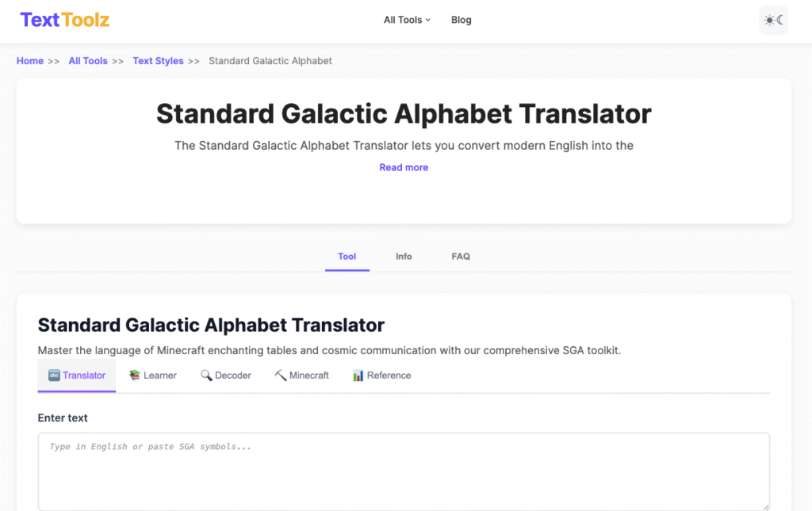This screenshot has width=812, height=511.
Task: Click the TextToolz logo
Action: (x=63, y=20)
